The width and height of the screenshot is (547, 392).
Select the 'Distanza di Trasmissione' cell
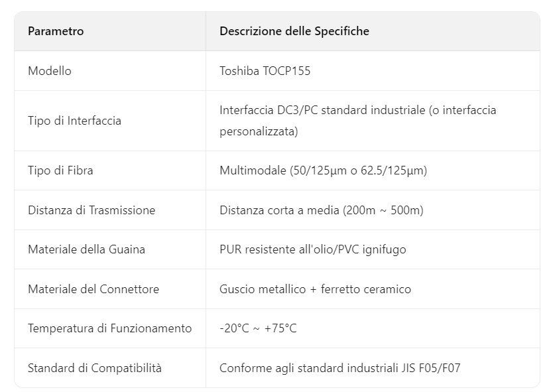coord(91,210)
